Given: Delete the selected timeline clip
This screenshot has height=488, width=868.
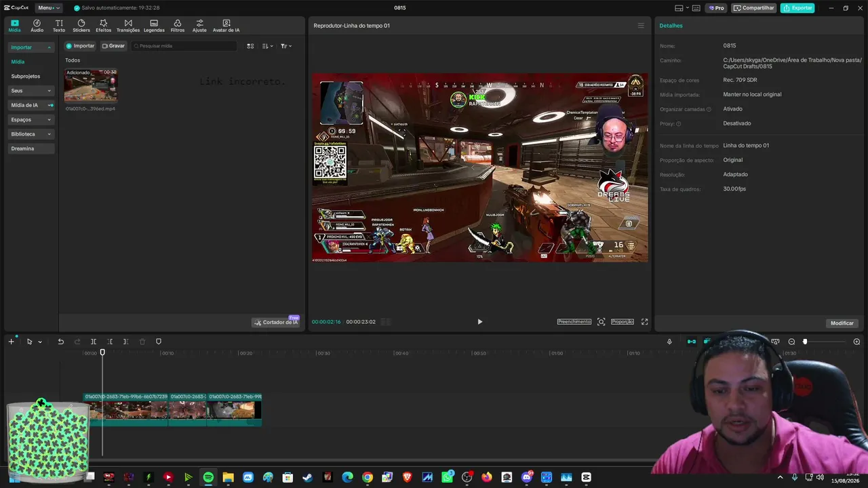Looking at the screenshot, I should tap(142, 342).
